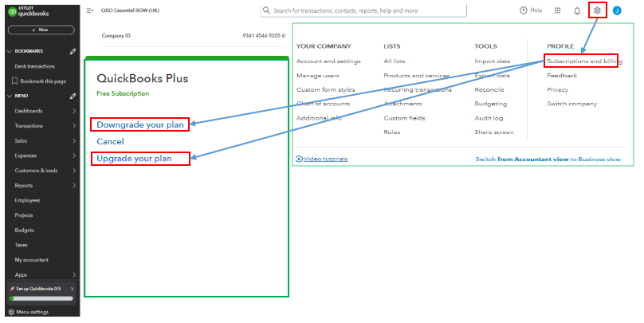
Task: Open the apps grid icon
Action: click(x=557, y=10)
